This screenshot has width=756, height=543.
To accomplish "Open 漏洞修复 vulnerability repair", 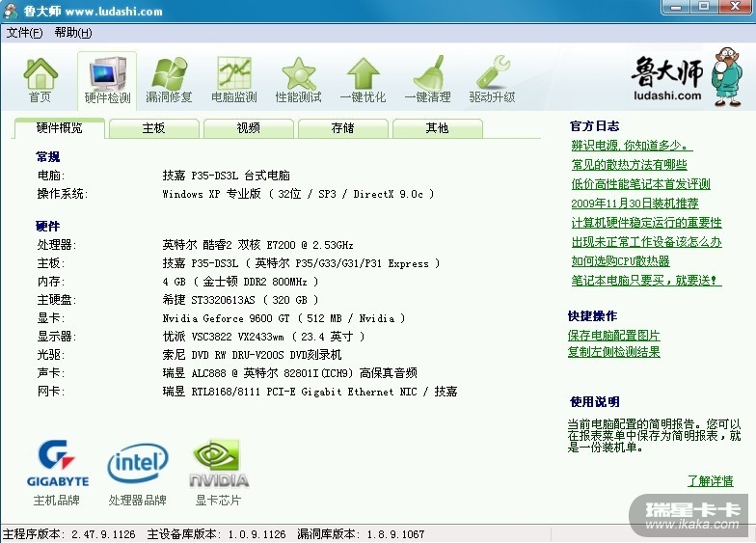I will click(x=169, y=81).
